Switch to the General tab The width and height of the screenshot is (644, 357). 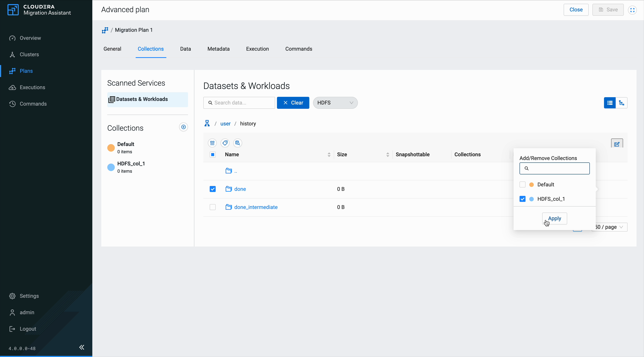pyautogui.click(x=112, y=49)
